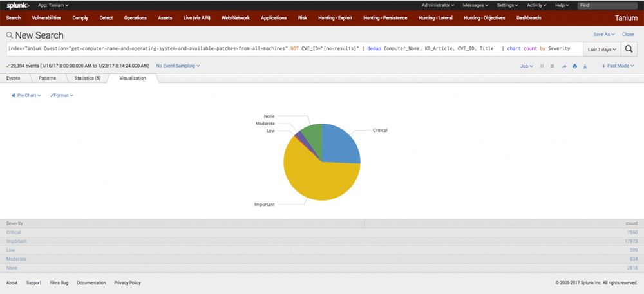Open Settings menu
Image resolution: width=644 pixels, height=294 pixels.
click(x=507, y=5)
